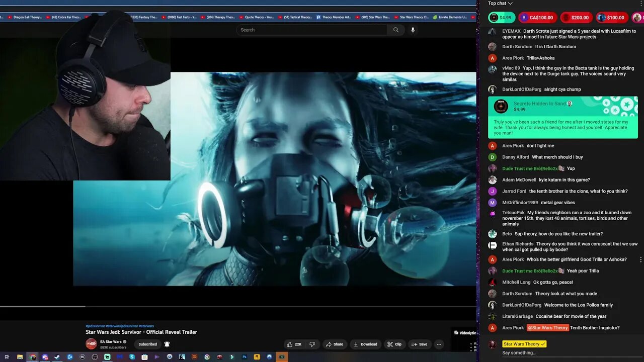644x362 pixels.
Task: Select the $200.00 super chat chip
Action: (576, 18)
